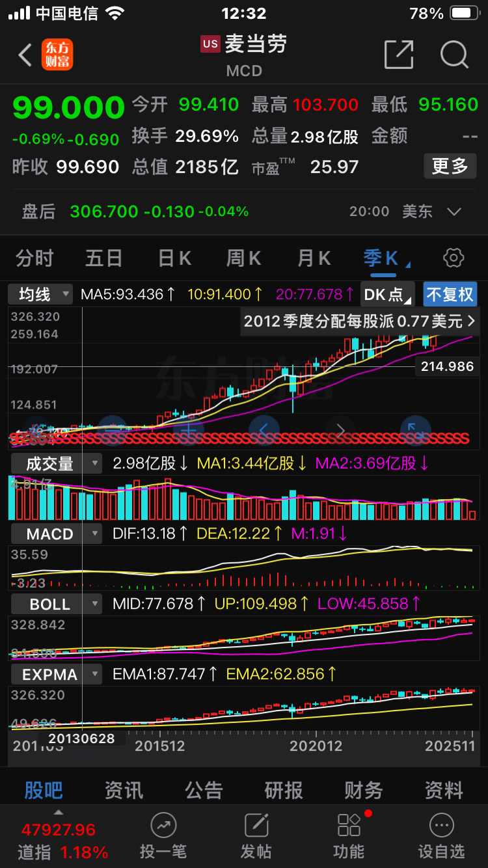
Task: Tap the 214.986 crosshair price label
Action: [x=448, y=366]
